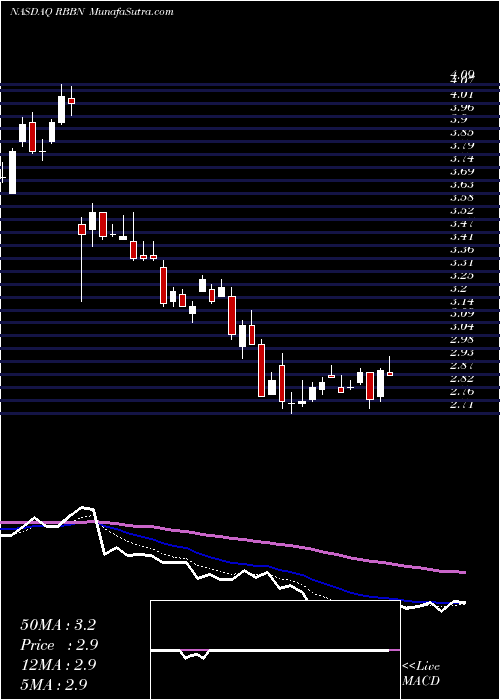
Task: Select the 3.74 price axis label
Action: click(462, 158)
